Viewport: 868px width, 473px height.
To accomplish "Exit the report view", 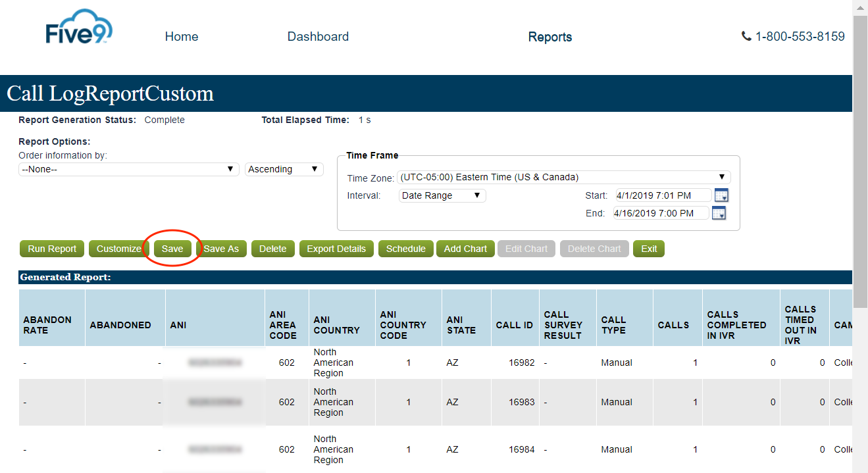I will [648, 249].
